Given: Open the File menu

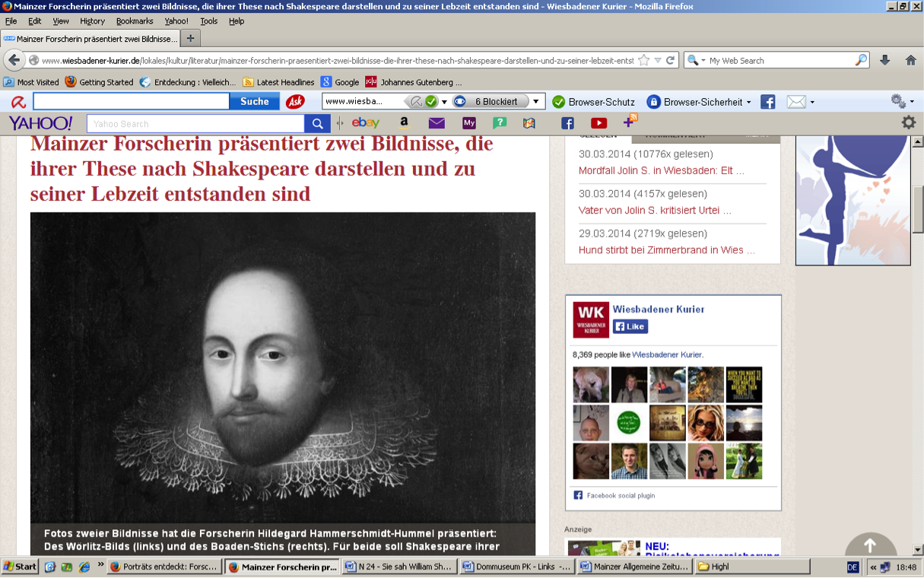Looking at the screenshot, I should 11,21.
